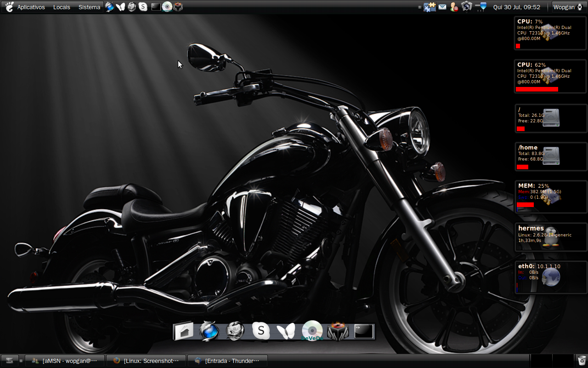Click the mail envelope tray icon
Screen dimensions: 588x368
(442, 7)
